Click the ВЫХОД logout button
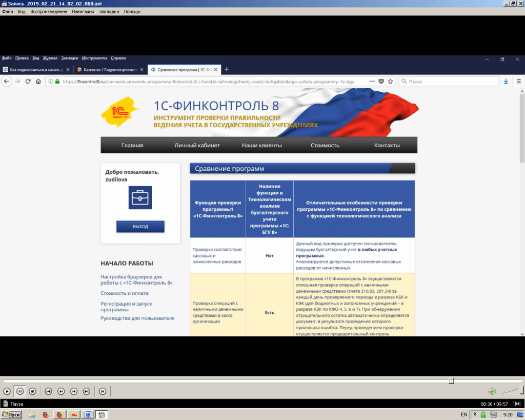525x420 pixels. pos(140,227)
